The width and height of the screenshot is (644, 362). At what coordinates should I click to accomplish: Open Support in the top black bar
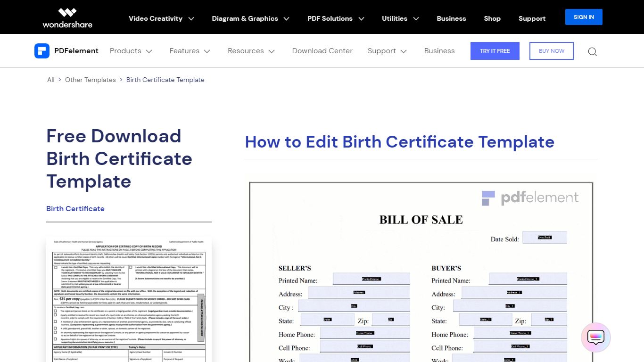(x=532, y=18)
